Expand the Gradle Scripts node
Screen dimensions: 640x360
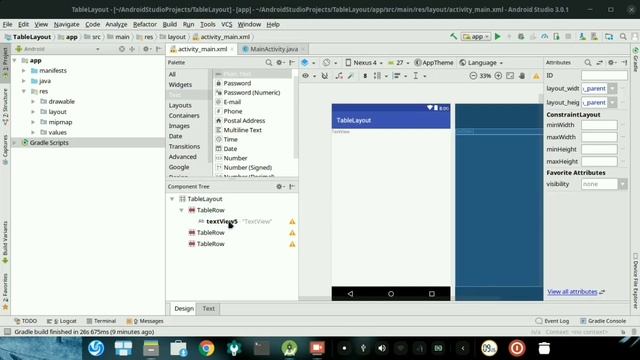pyautogui.click(x=14, y=143)
